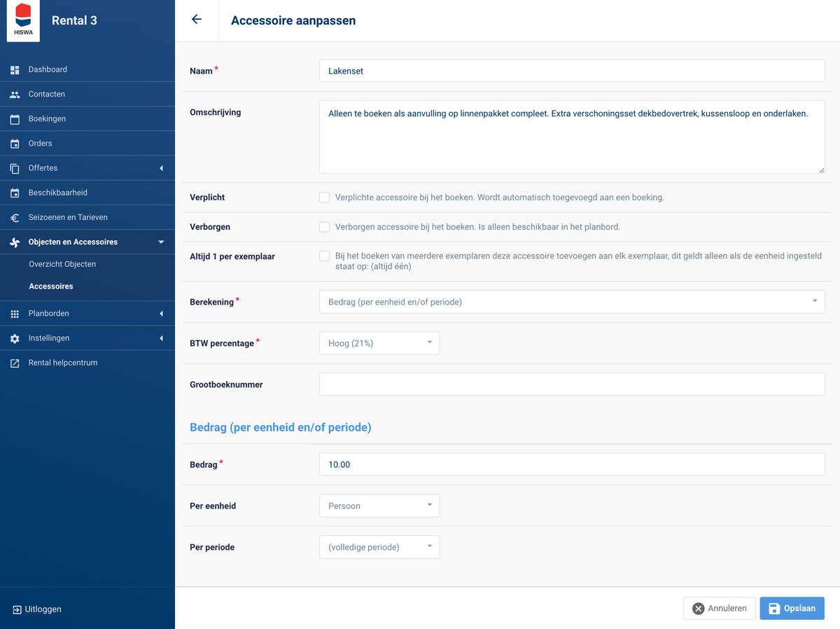Click into the Grootboeknummer input field
This screenshot has width=840, height=629.
point(571,385)
